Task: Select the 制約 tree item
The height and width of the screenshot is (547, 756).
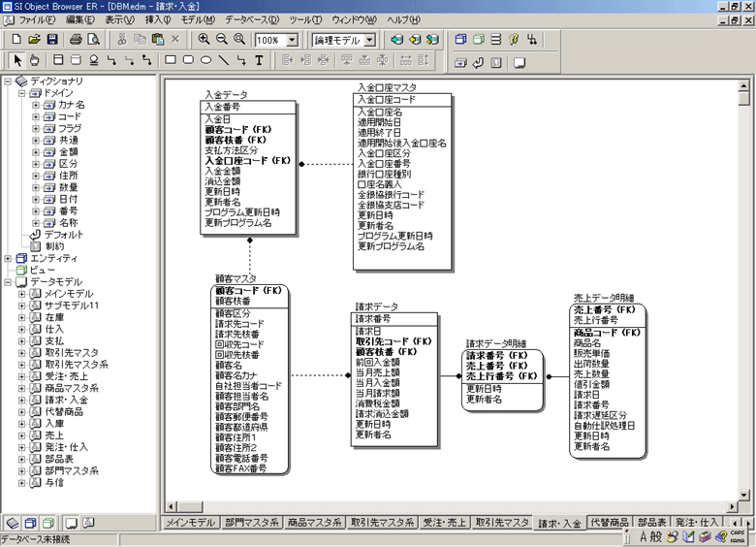Action: coord(54,246)
